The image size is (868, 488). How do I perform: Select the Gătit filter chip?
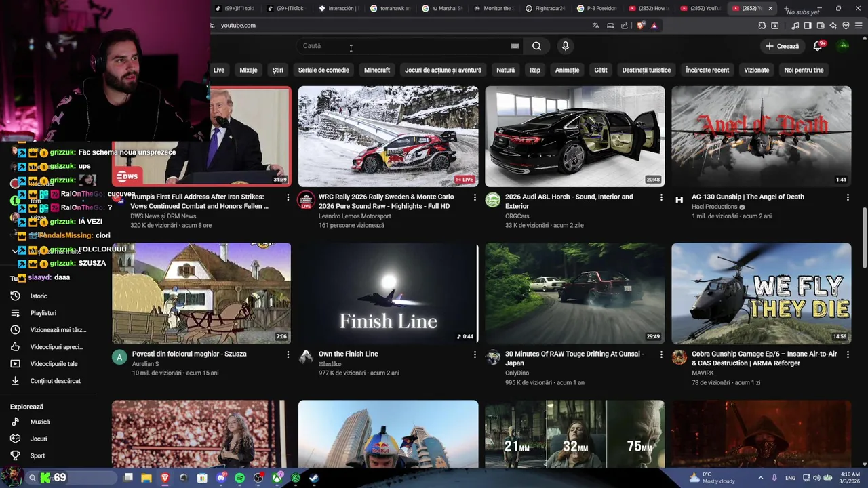tap(601, 70)
